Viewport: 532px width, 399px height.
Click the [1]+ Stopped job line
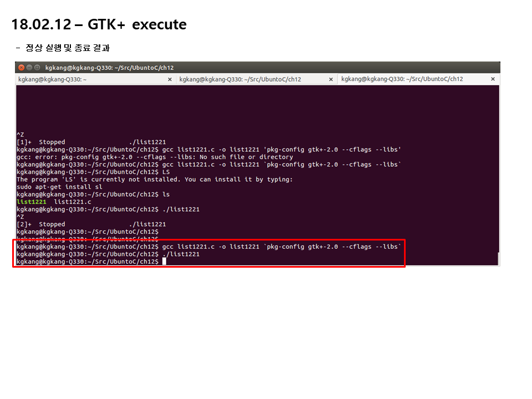click(91, 142)
